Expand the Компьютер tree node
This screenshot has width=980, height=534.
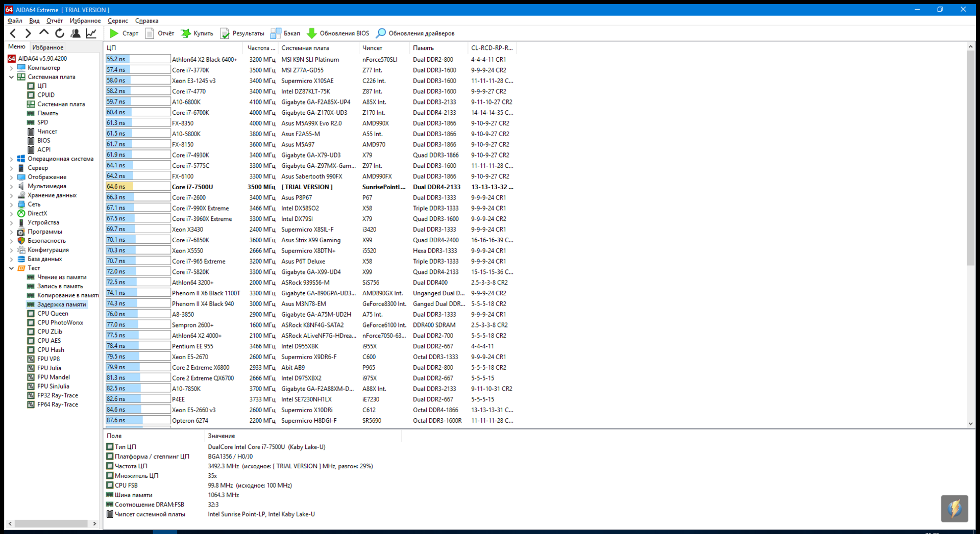click(x=12, y=68)
